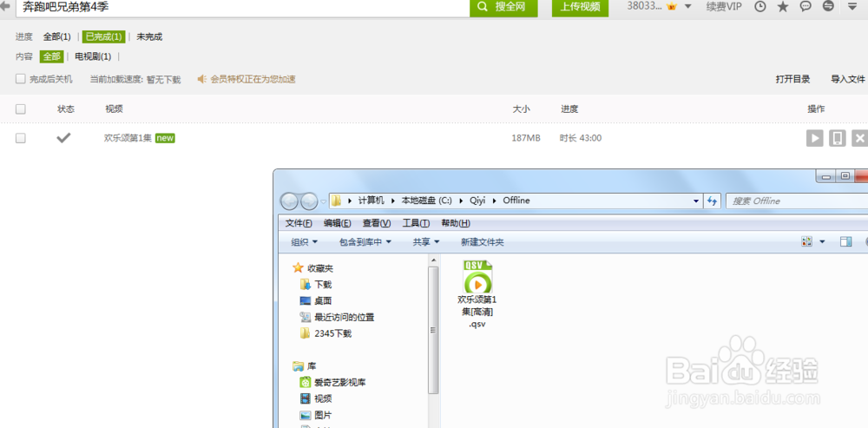Open the view options dropdown arrow
Viewport: 868px width, 428px height.
(822, 241)
